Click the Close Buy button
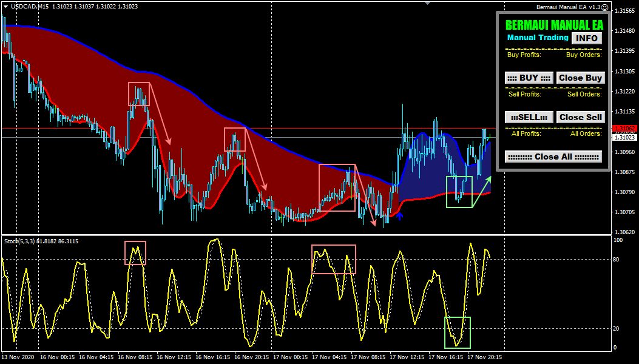This screenshot has width=639, height=364. [580, 78]
